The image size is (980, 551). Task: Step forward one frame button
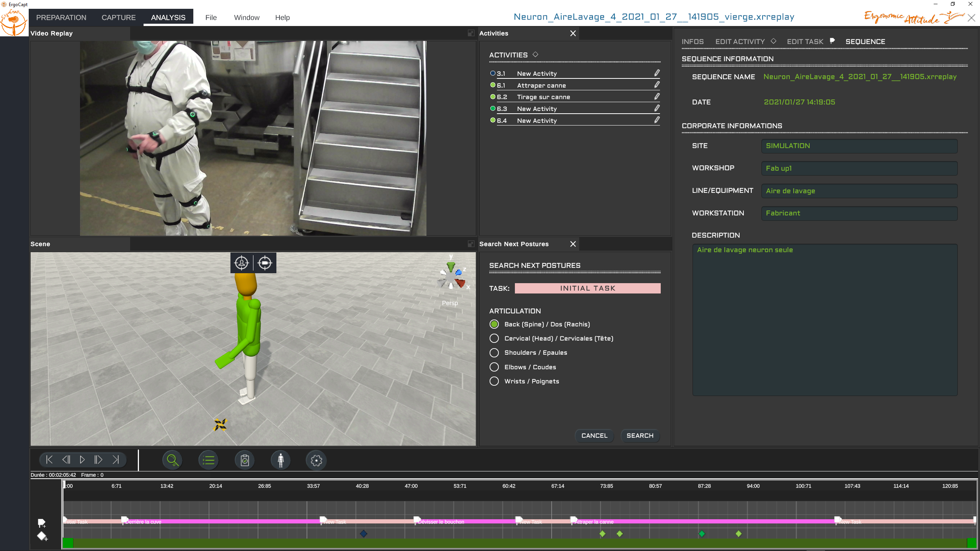point(98,460)
